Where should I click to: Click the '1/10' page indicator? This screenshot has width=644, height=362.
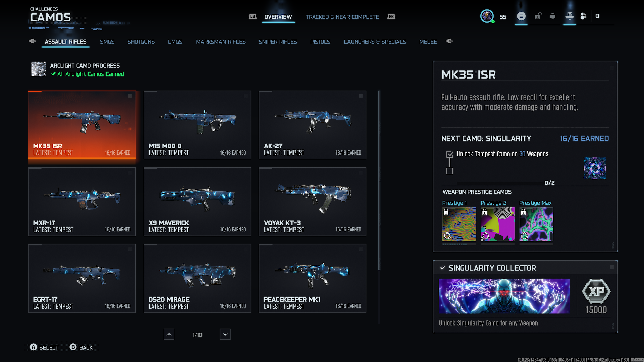(x=197, y=335)
